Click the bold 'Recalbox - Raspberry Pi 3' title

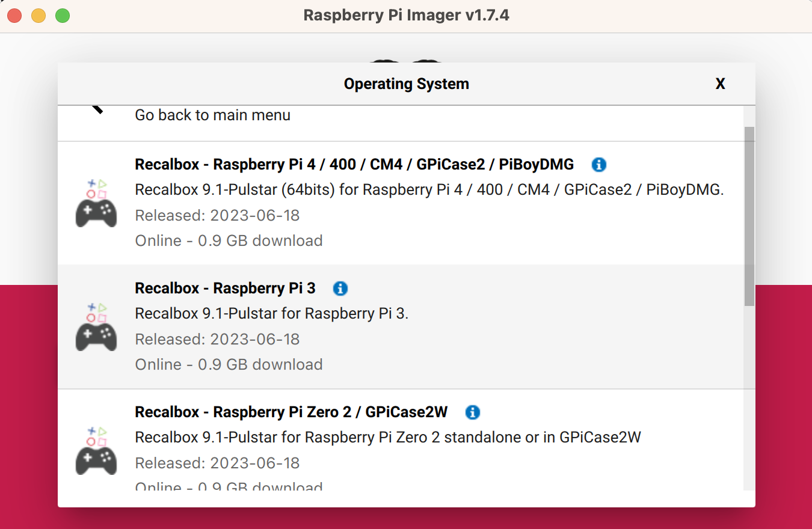click(225, 288)
